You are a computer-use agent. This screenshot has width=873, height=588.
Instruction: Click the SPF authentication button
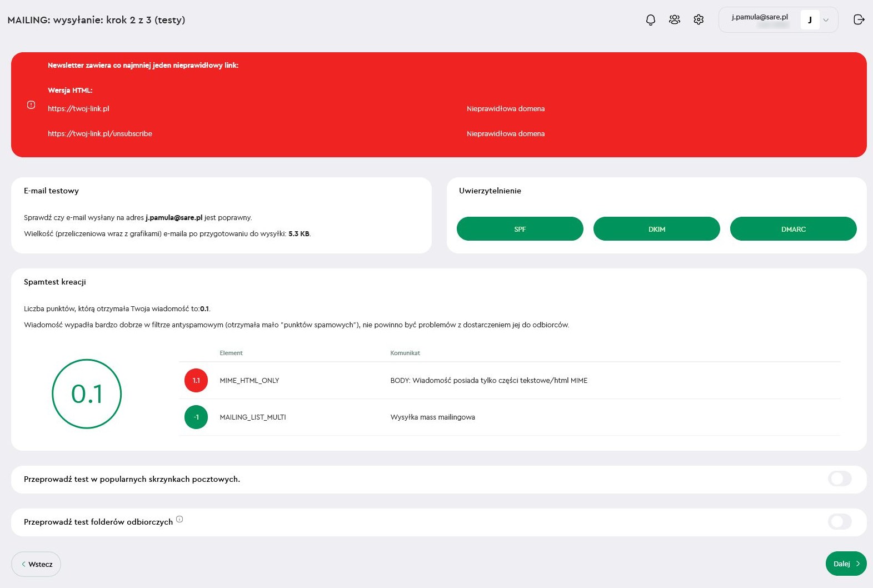point(520,229)
